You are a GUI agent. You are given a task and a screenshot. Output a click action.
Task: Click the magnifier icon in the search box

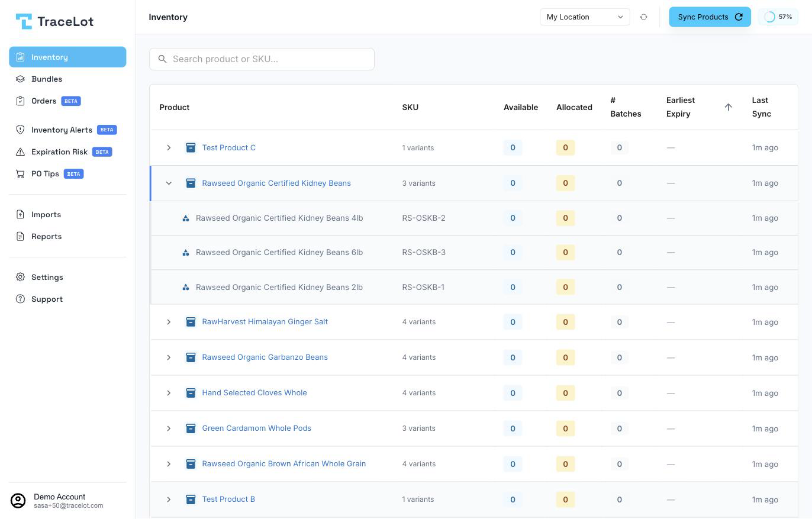[163, 59]
